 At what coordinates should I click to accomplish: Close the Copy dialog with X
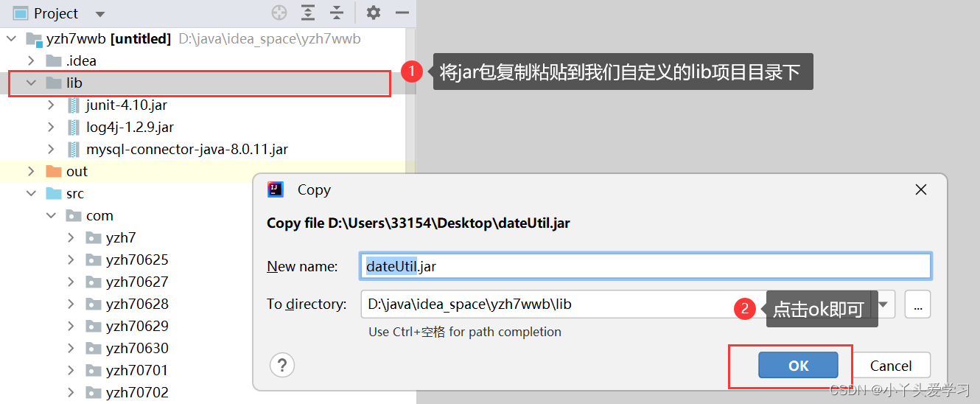pos(920,189)
